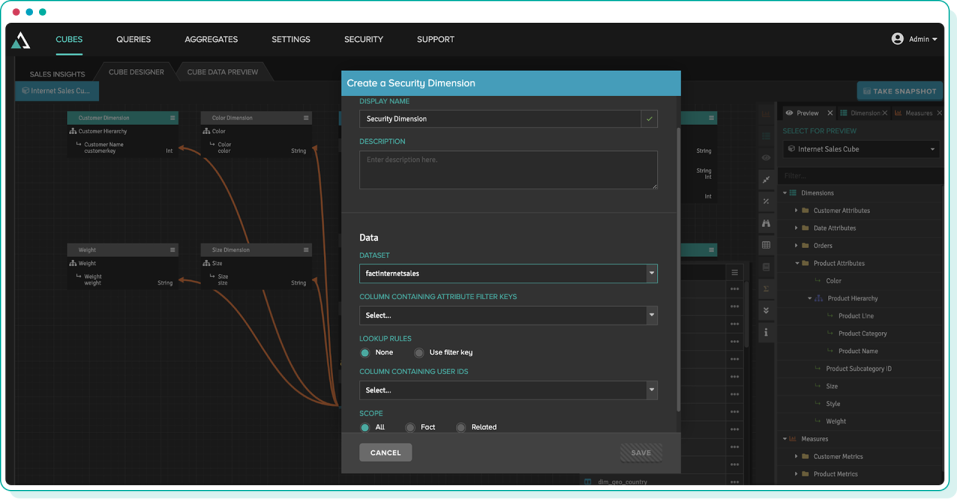
Task: Open the Size Dimension box menu icon
Action: [x=306, y=250]
